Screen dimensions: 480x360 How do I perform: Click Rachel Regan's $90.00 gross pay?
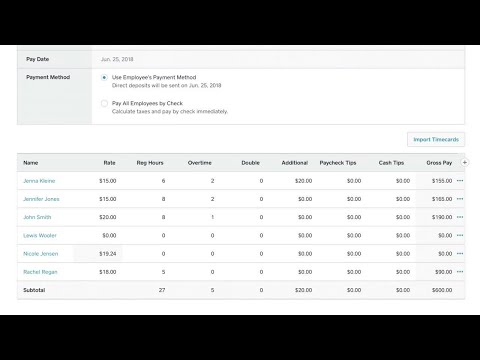[x=444, y=272]
